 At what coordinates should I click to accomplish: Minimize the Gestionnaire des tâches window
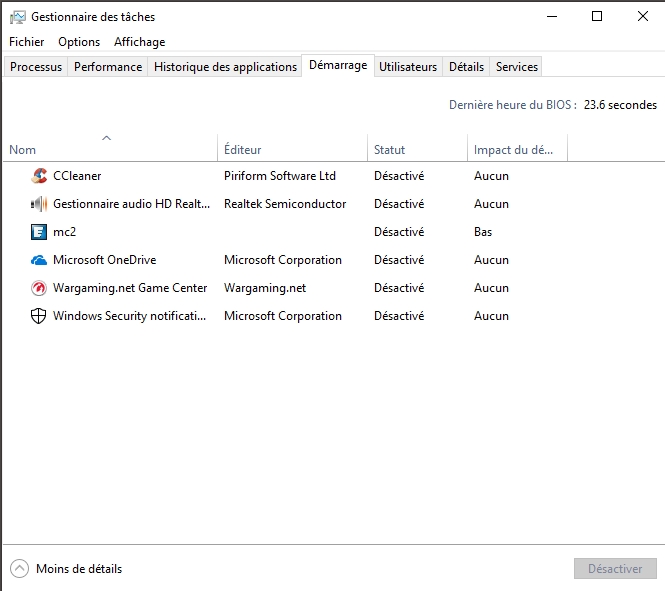tap(552, 17)
